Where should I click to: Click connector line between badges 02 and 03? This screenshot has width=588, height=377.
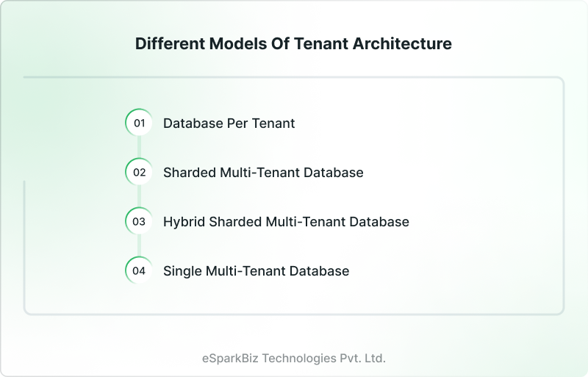139,197
